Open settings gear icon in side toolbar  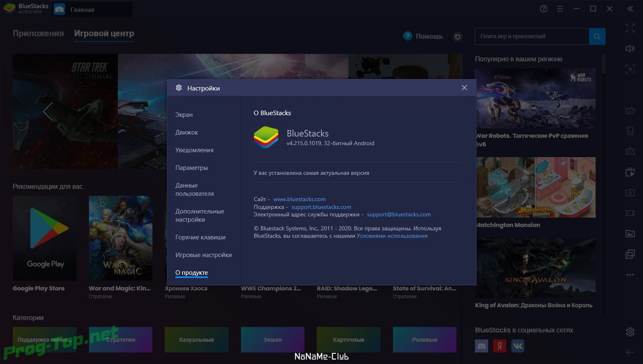(630, 332)
